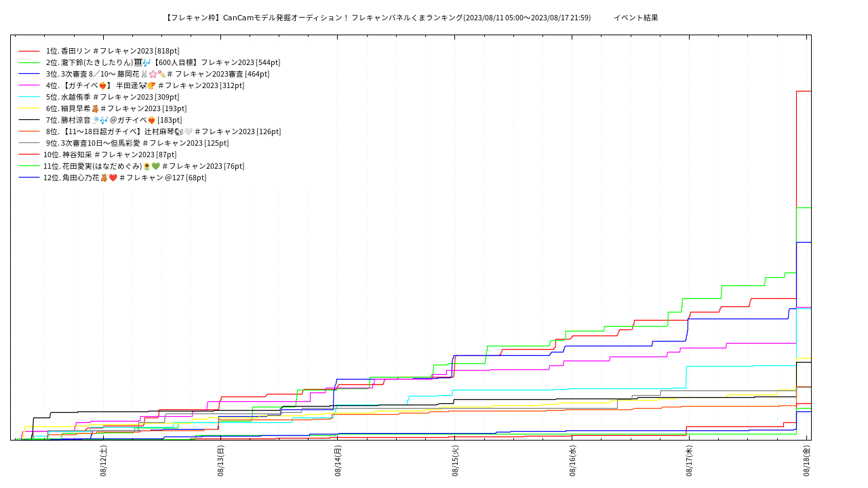Image resolution: width=868 pixels, height=488 pixels.
Task: Select legend entry 2位 瀧下鈴
Action: coord(163,62)
